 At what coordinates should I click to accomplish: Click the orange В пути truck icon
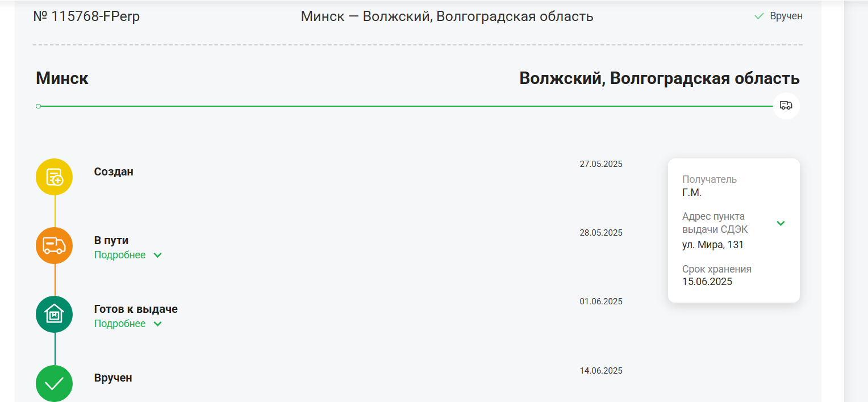pyautogui.click(x=54, y=245)
